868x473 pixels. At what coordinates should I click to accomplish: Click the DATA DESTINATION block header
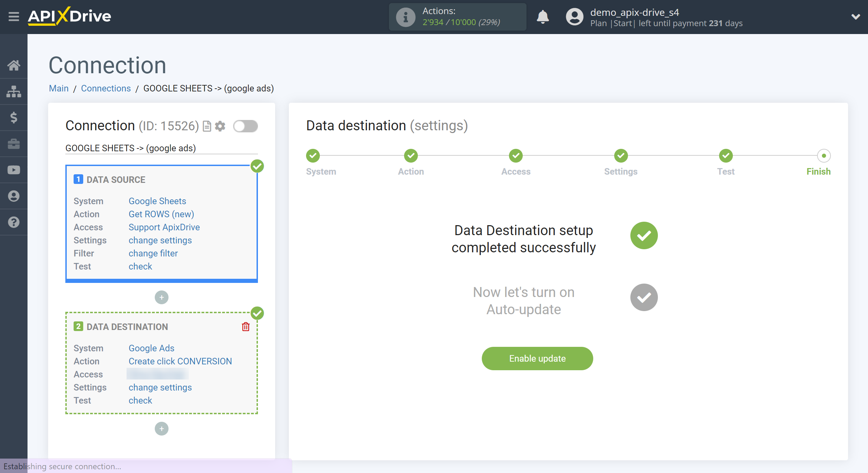click(127, 327)
